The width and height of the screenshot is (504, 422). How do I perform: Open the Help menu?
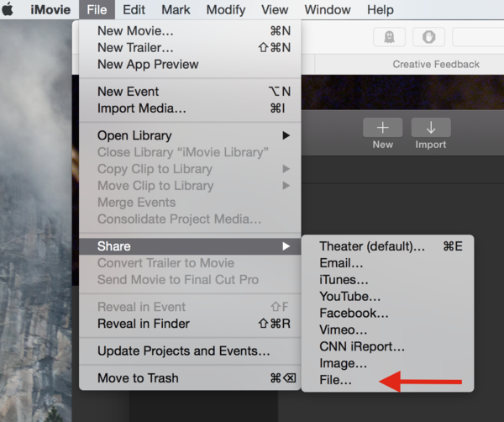click(381, 9)
